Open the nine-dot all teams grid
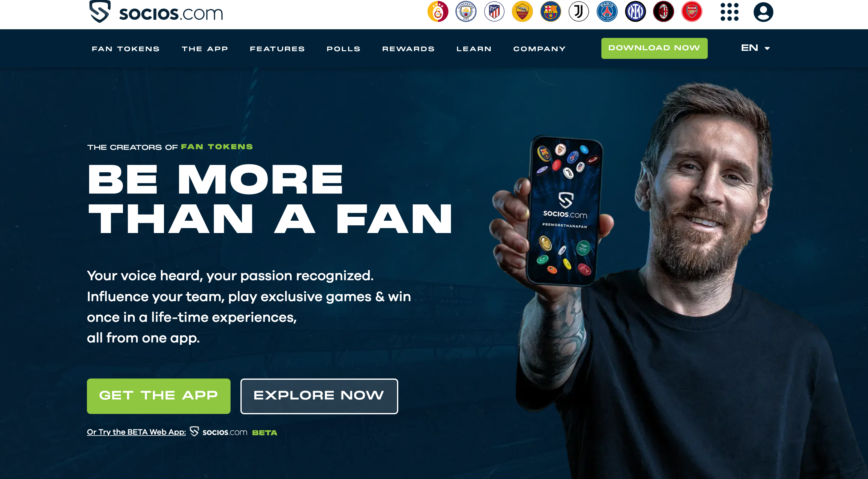The height and width of the screenshot is (479, 868). [x=730, y=12]
